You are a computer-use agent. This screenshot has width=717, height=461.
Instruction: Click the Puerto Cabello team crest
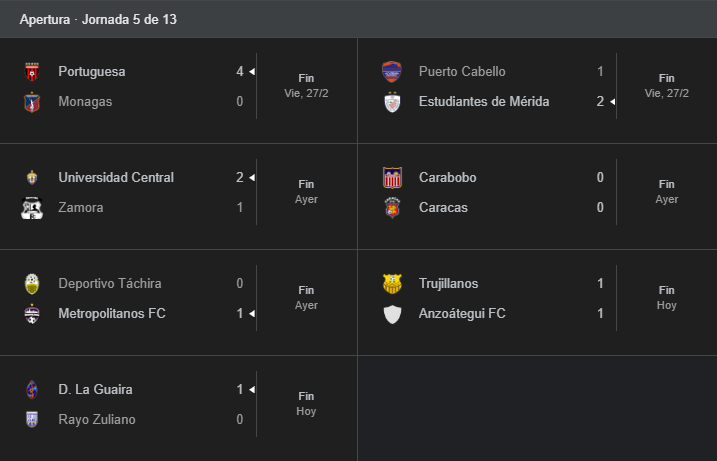point(392,72)
